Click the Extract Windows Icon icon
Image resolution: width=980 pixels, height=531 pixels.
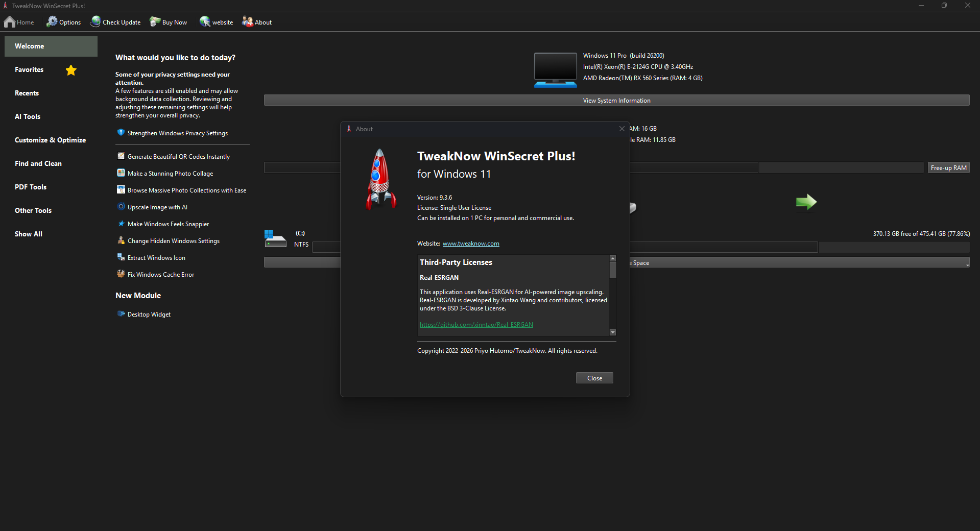pyautogui.click(x=121, y=257)
